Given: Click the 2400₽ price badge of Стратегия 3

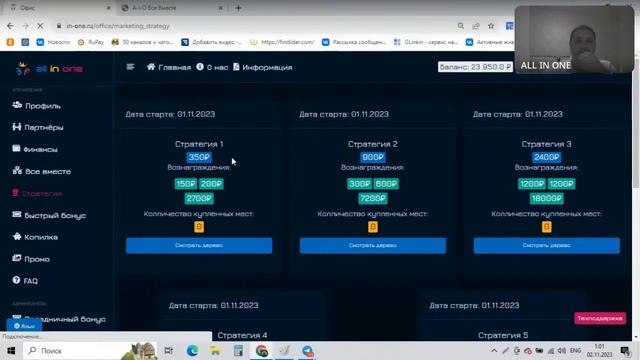Looking at the screenshot, I should coord(547,157).
